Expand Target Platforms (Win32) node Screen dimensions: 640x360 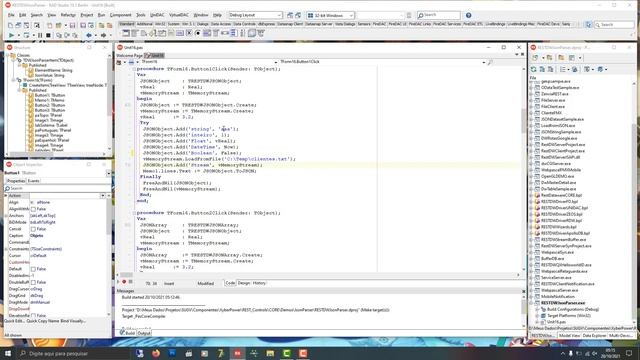tap(538, 316)
